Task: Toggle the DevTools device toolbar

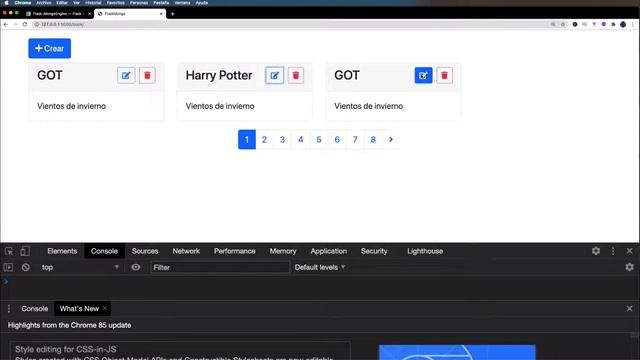Action: (x=25, y=251)
